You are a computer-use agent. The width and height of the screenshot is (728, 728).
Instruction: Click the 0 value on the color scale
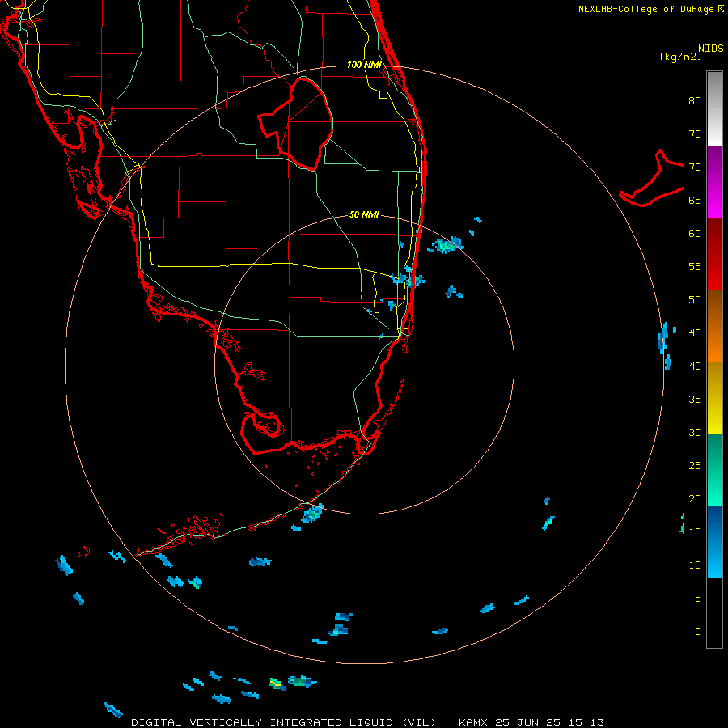click(x=698, y=632)
